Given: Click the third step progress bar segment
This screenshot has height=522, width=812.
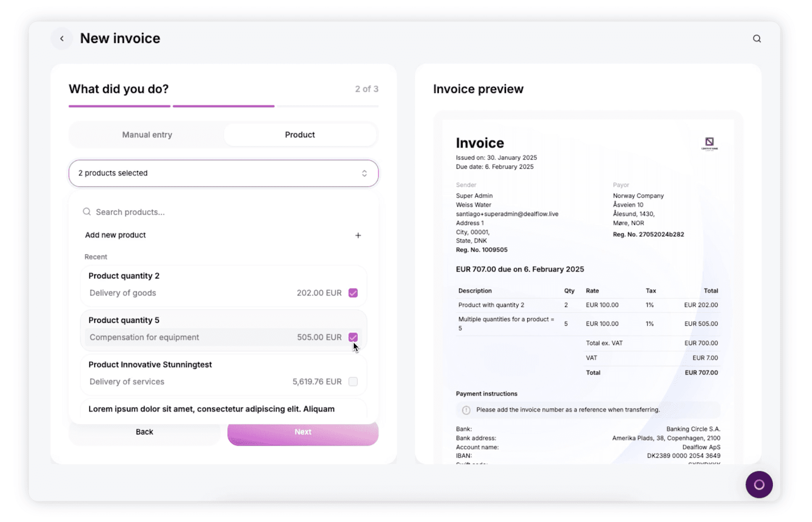Looking at the screenshot, I should 328,106.
